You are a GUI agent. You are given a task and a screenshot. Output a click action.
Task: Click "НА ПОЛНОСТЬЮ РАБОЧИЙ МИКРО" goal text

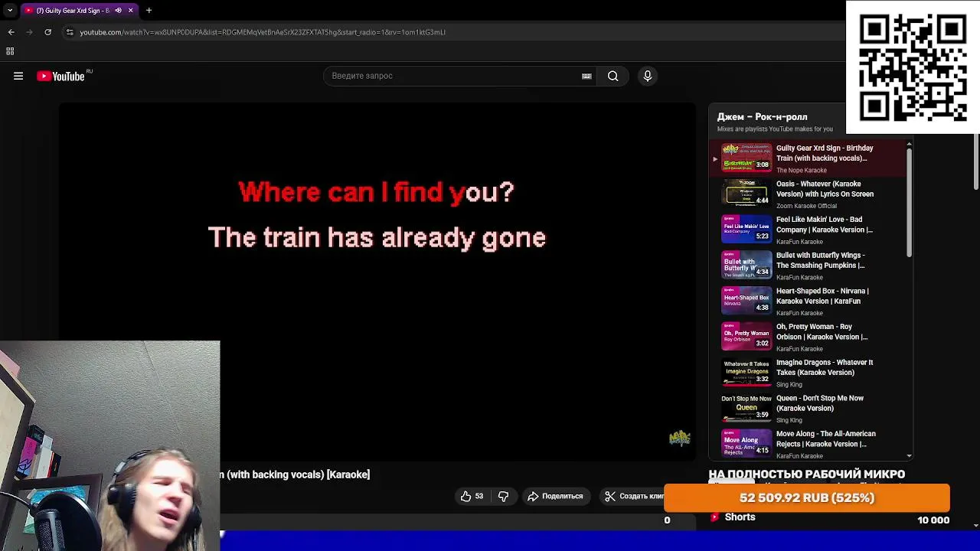coord(806,474)
